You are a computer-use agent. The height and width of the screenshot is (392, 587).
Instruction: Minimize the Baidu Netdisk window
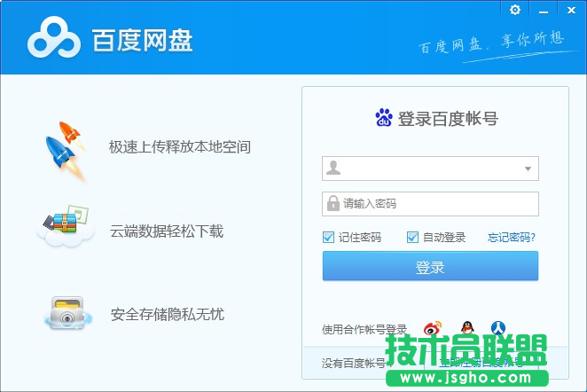544,12
